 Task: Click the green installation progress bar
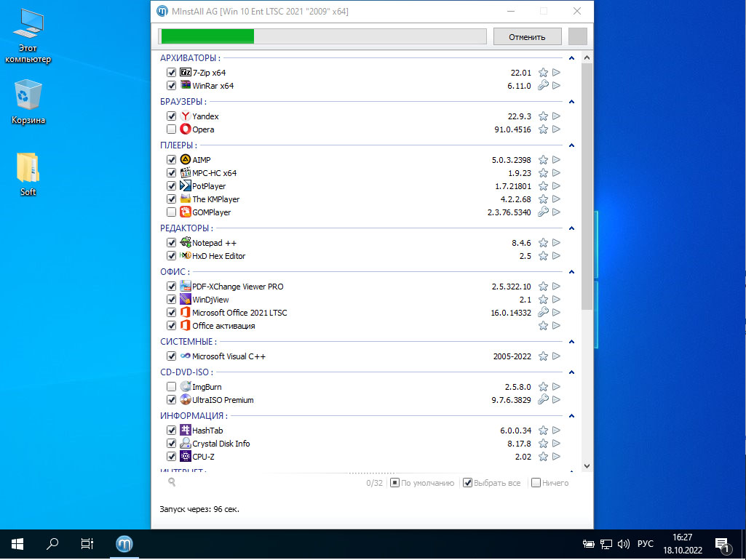[x=322, y=37]
